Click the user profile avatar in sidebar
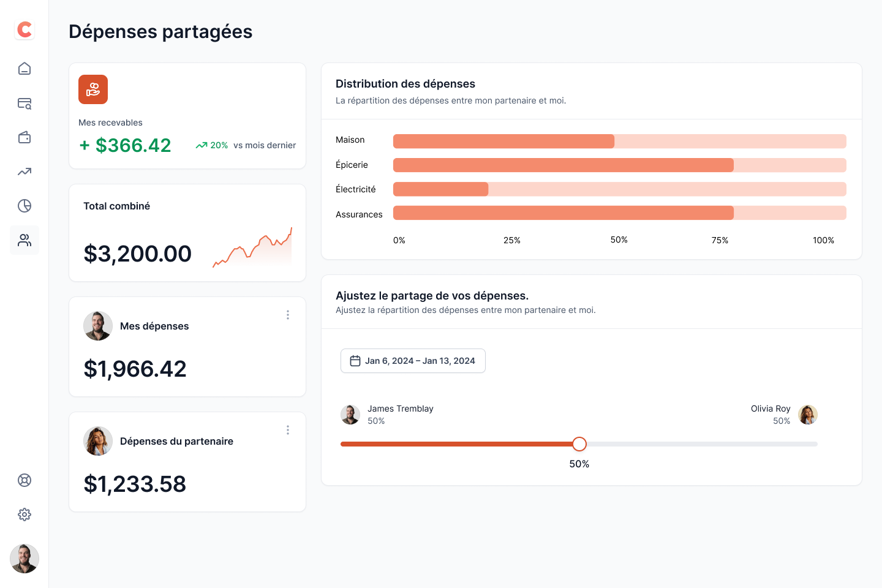This screenshot has height=588, width=882. pos(24,559)
